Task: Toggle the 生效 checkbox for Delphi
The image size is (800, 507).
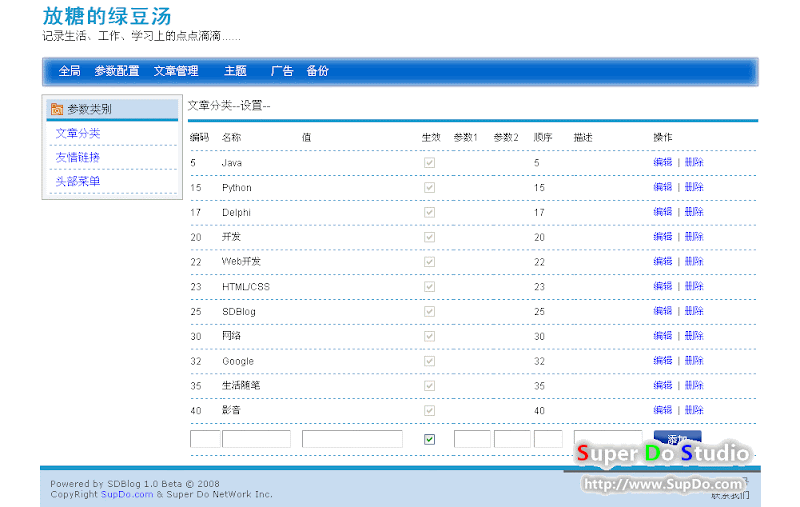Action: point(430,212)
